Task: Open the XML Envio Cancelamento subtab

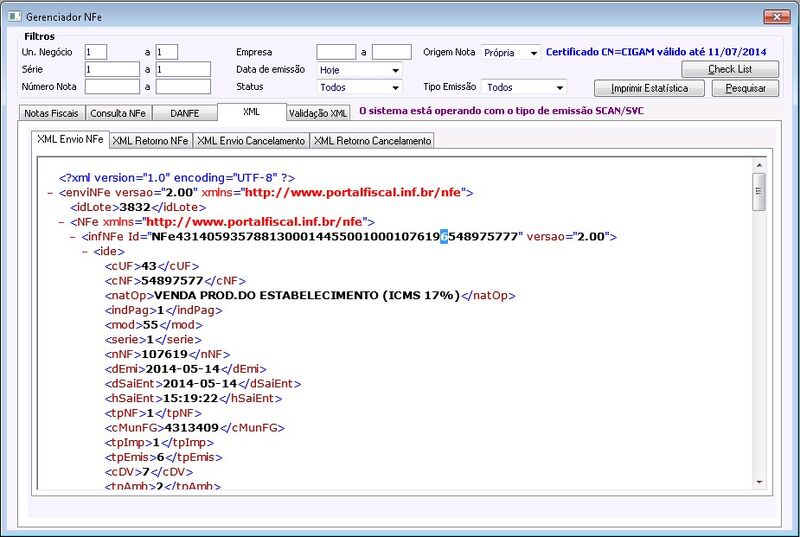Action: [251, 141]
